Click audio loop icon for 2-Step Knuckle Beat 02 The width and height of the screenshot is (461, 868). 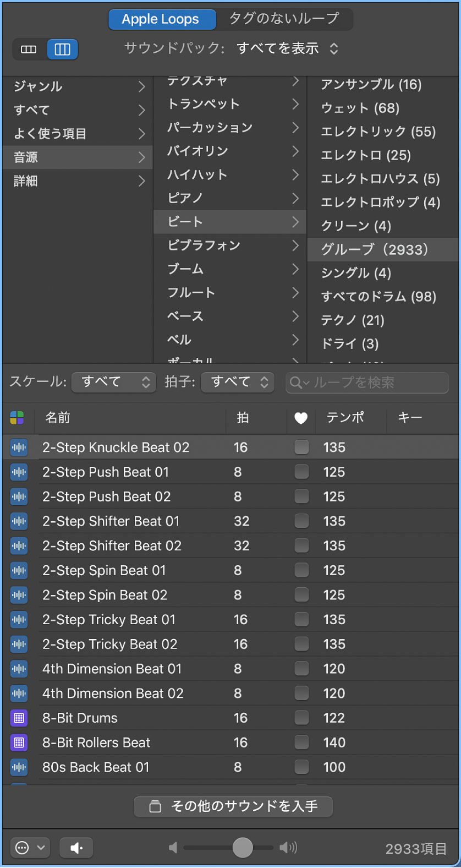[19, 447]
